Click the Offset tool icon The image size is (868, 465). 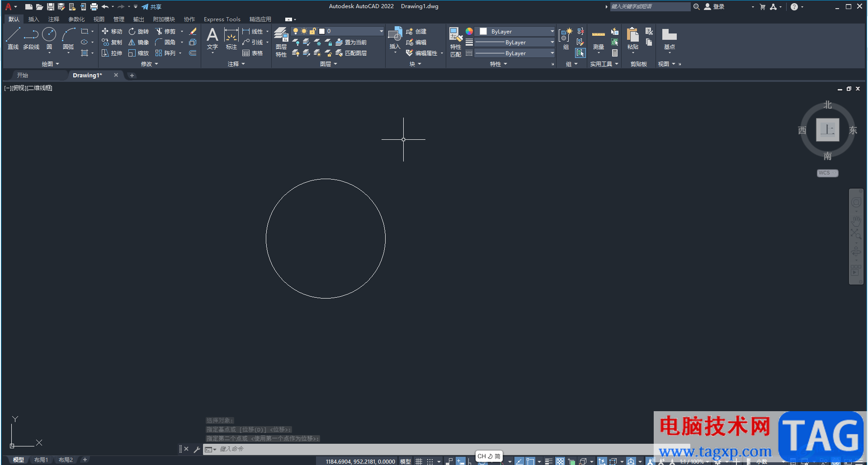click(x=193, y=53)
